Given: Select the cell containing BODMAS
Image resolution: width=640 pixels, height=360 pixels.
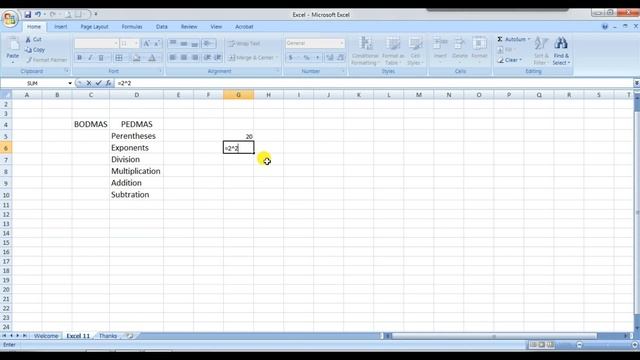Looking at the screenshot, I should (91, 124).
